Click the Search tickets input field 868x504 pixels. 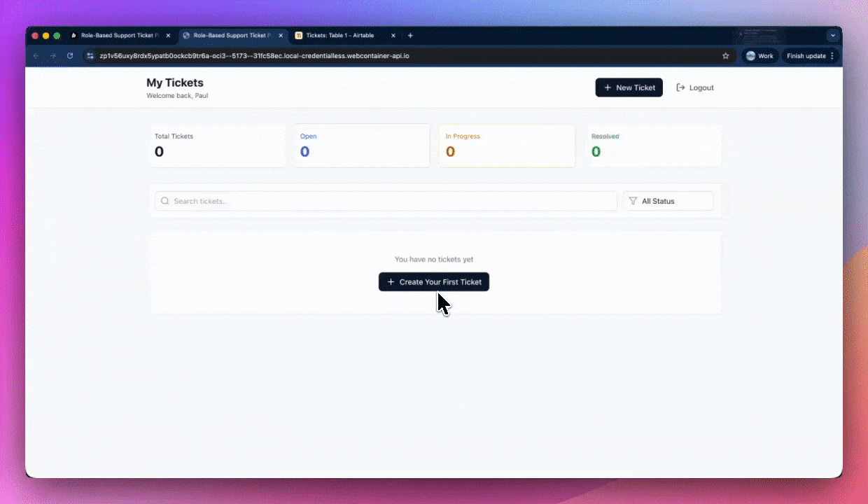click(385, 201)
